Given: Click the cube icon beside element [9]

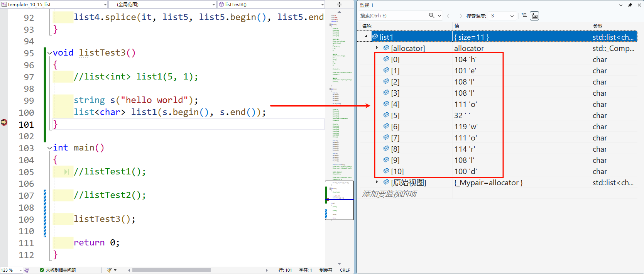Looking at the screenshot, I should click(386, 160).
